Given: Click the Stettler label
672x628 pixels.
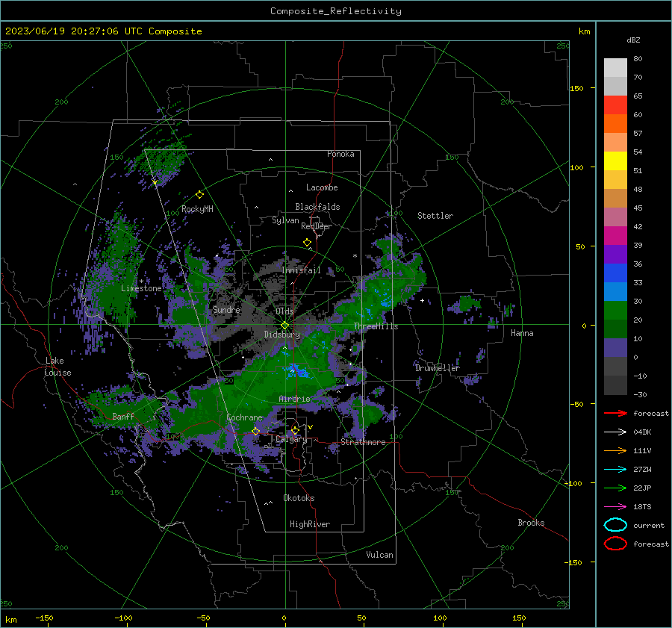Looking at the screenshot, I should 435,216.
